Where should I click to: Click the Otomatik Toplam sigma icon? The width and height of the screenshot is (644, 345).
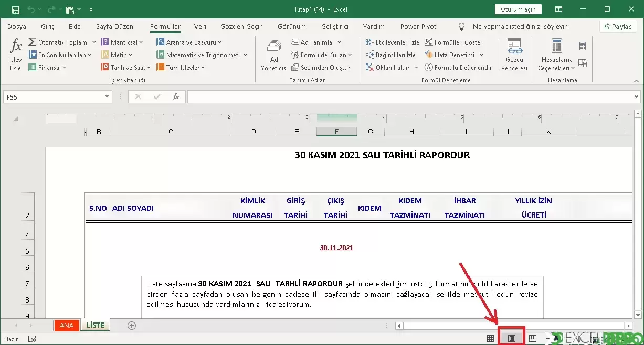[33, 42]
